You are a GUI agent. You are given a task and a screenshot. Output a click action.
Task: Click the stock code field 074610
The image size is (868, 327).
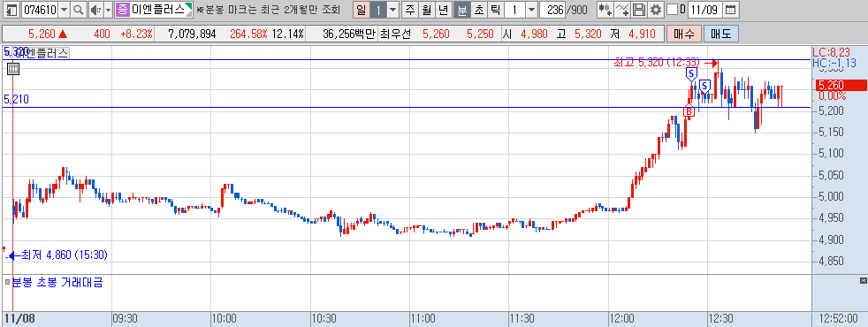[x=39, y=10]
